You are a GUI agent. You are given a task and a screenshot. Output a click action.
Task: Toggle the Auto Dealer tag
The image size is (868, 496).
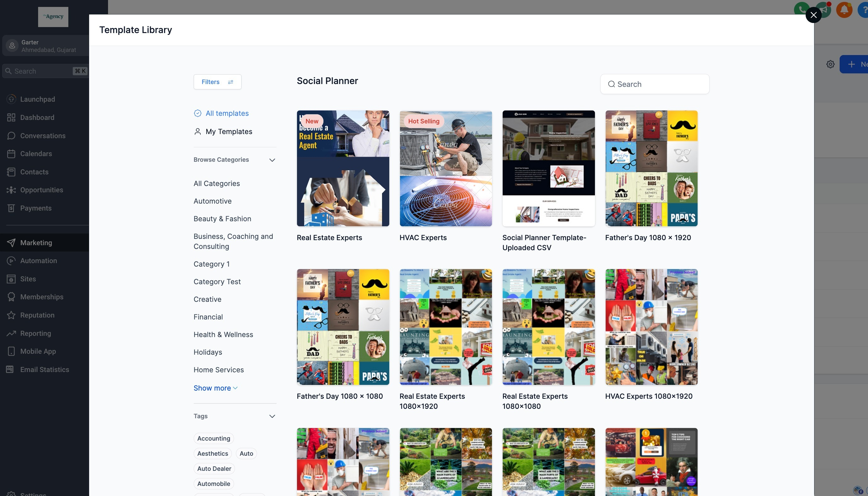click(214, 468)
